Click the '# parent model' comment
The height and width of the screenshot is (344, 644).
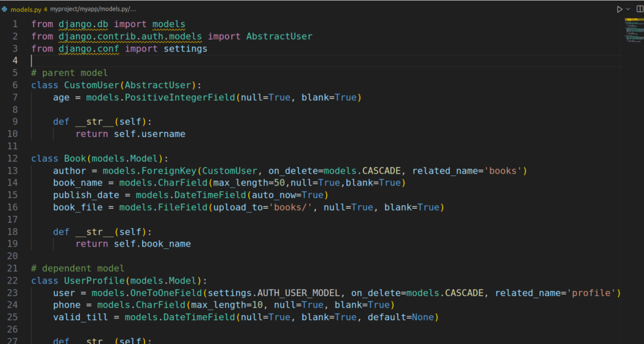coord(70,73)
